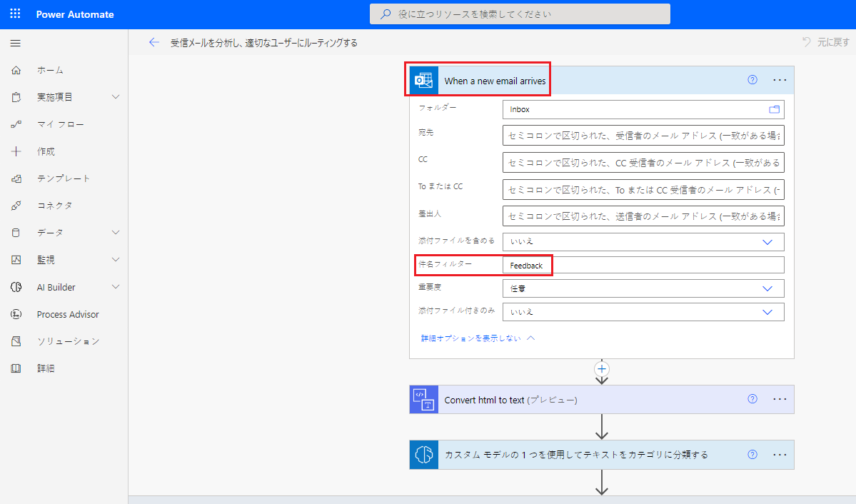856x504 pixels.
Task: Open Process Advisor in sidebar
Action: click(x=68, y=315)
